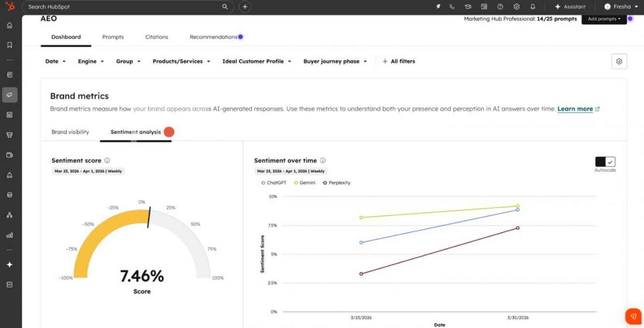Toggle the Autoscale switch

(605, 162)
